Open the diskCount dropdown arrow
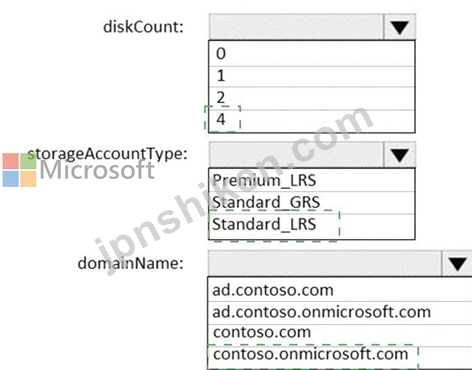 pos(399,27)
